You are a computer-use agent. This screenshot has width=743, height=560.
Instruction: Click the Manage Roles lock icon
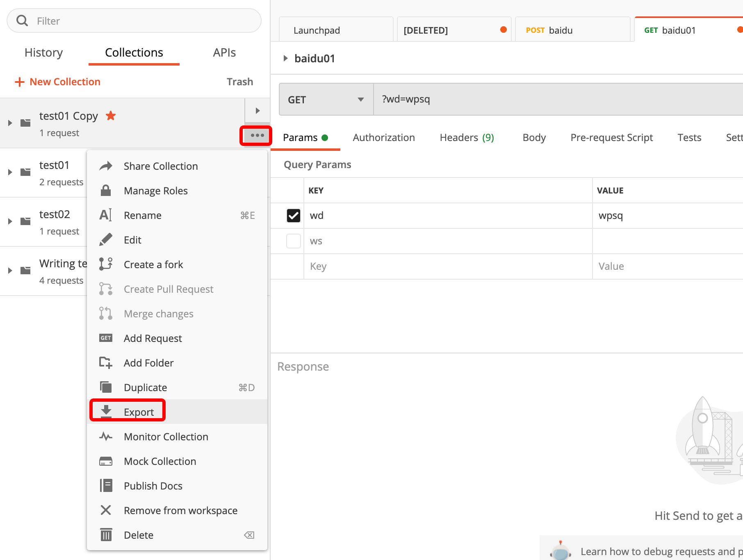(x=106, y=191)
